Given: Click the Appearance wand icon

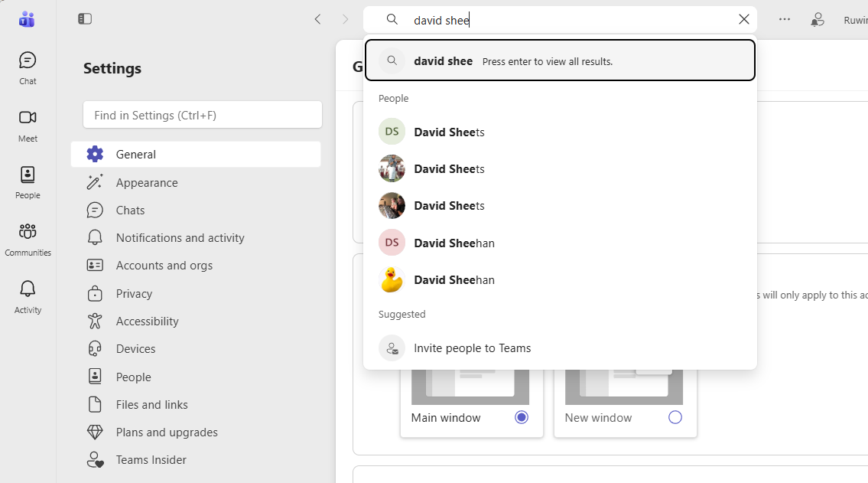Looking at the screenshot, I should 96,181.
